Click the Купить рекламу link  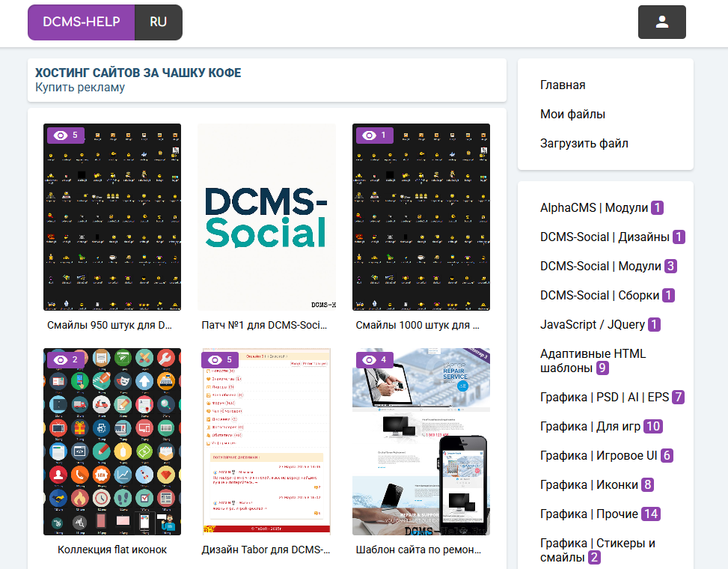[80, 88]
